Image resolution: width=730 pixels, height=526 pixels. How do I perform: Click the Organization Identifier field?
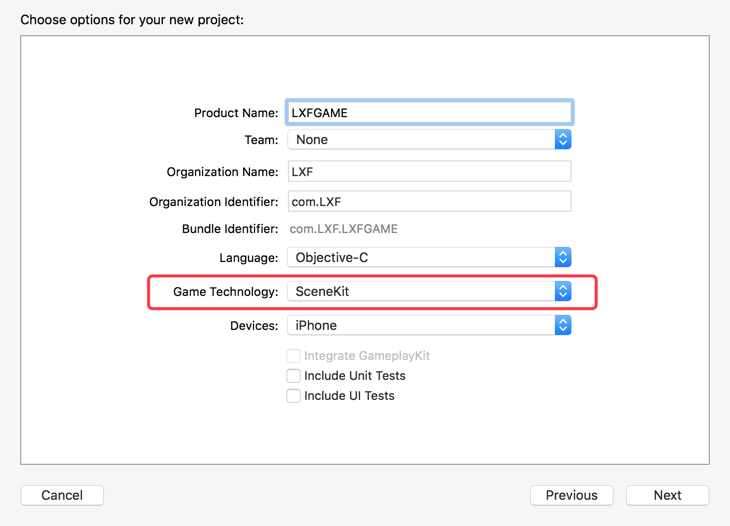(429, 202)
